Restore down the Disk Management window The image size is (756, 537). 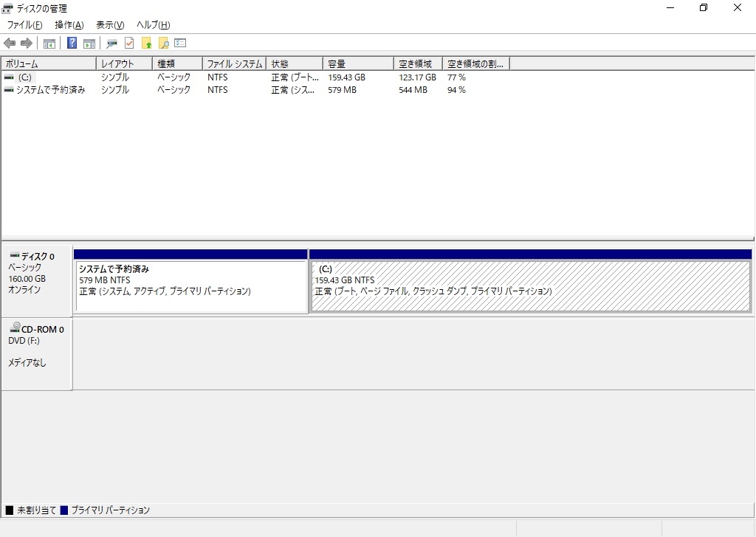(x=704, y=7)
